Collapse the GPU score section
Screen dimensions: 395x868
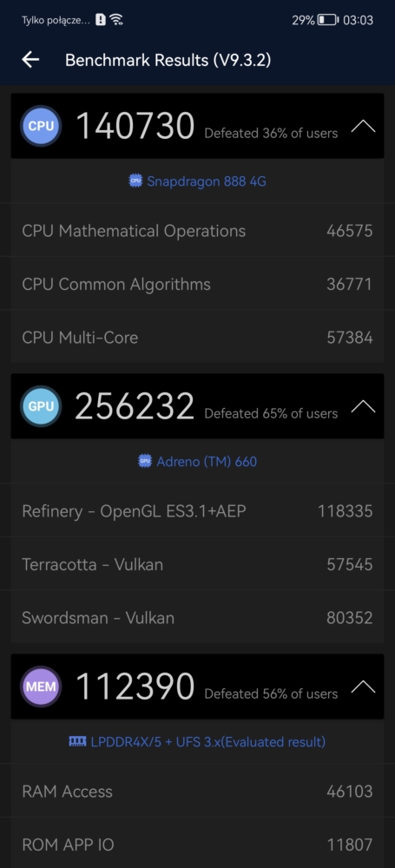[363, 406]
